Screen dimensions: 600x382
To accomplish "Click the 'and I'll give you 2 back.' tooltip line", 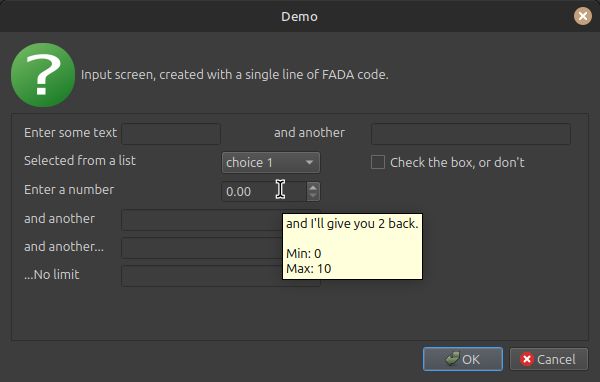I will [x=352, y=224].
